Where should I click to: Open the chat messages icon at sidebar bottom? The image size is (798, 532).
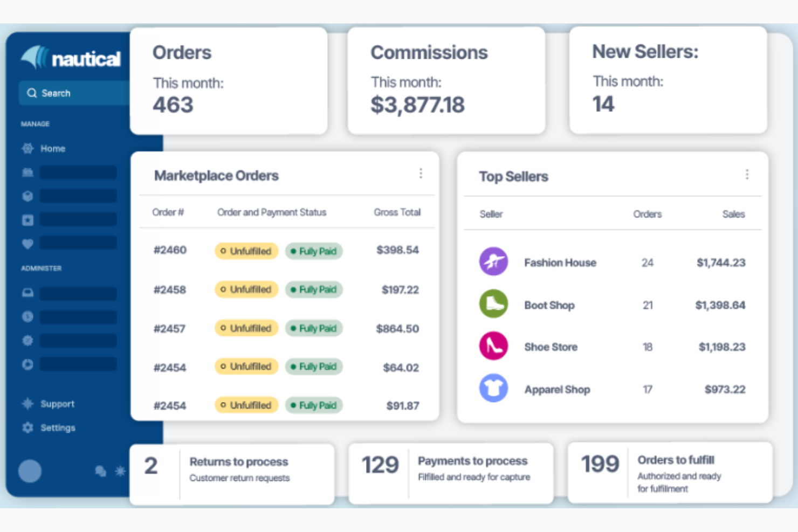coord(100,471)
